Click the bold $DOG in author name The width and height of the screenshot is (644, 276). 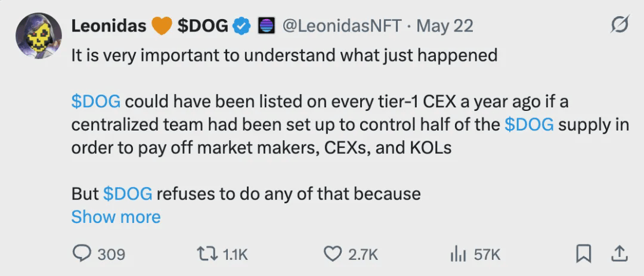[x=203, y=26]
